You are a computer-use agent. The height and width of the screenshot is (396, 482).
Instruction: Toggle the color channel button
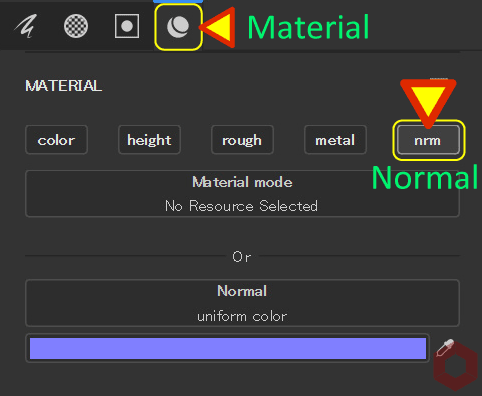56,140
